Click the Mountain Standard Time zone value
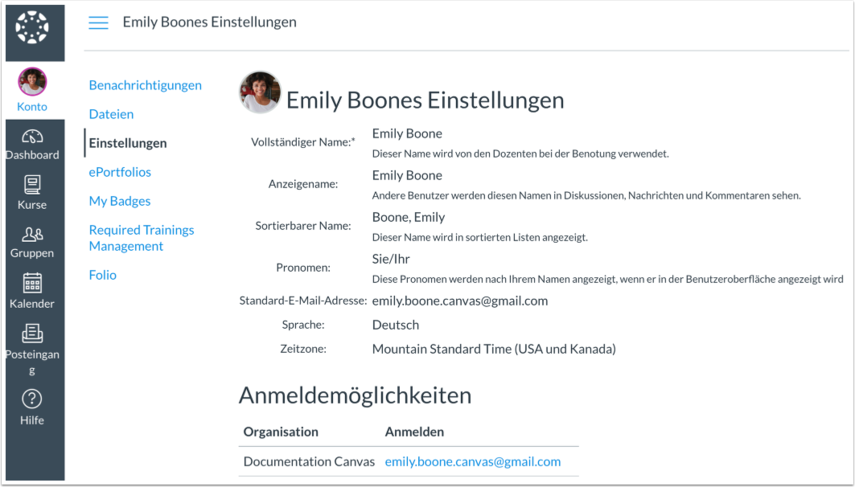 point(494,349)
